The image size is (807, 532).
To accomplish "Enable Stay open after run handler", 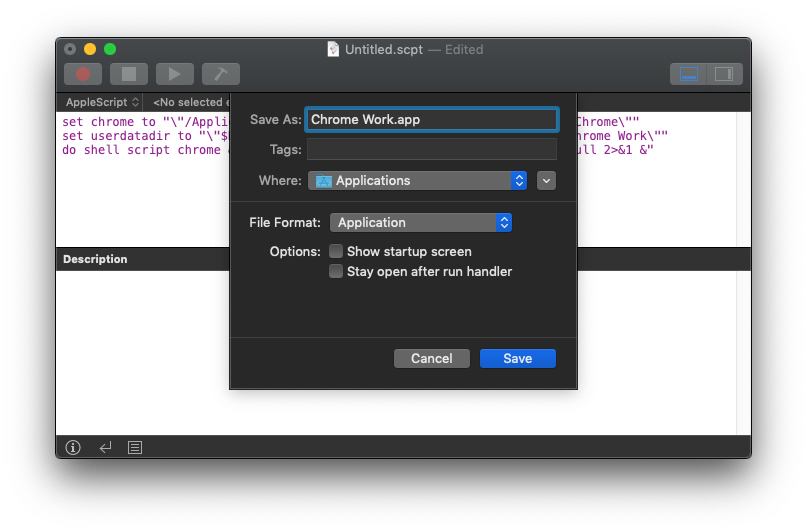I will [336, 271].
